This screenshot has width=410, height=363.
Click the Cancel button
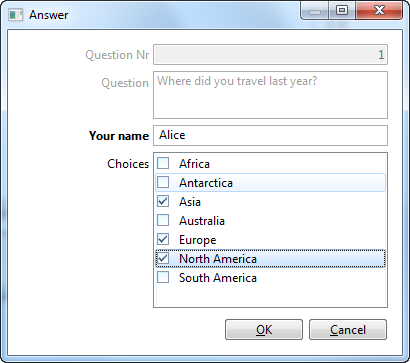click(348, 330)
